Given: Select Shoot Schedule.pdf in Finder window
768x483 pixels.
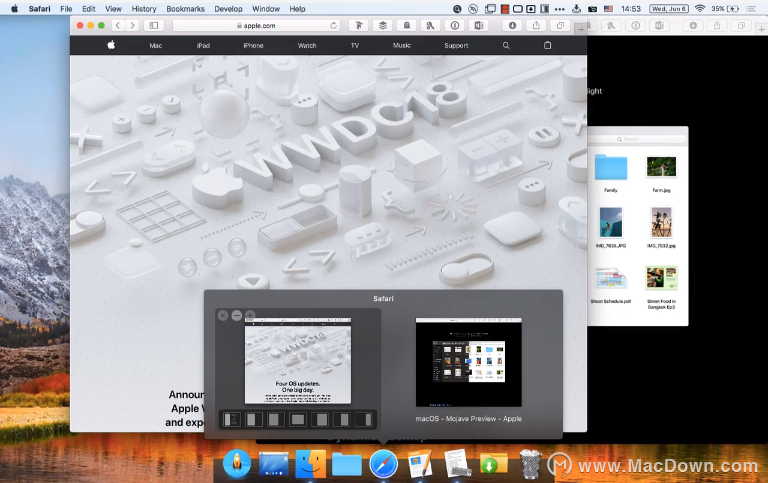Looking at the screenshot, I should (x=611, y=286).
